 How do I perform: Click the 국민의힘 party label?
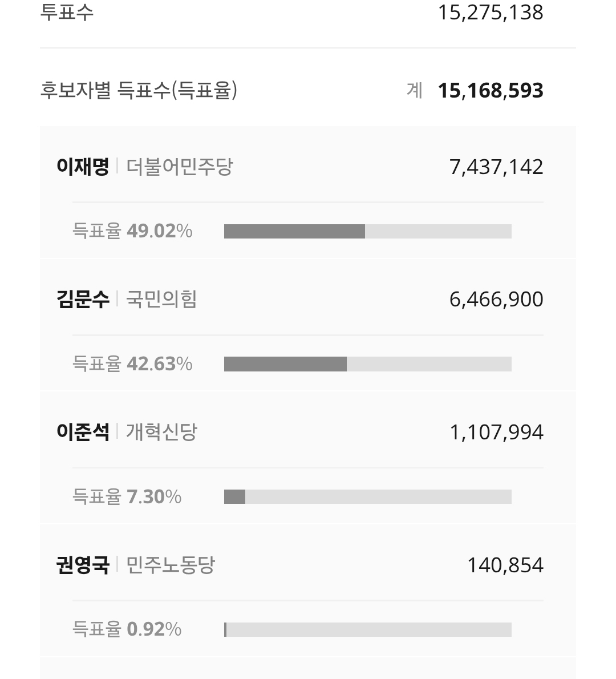(x=161, y=300)
